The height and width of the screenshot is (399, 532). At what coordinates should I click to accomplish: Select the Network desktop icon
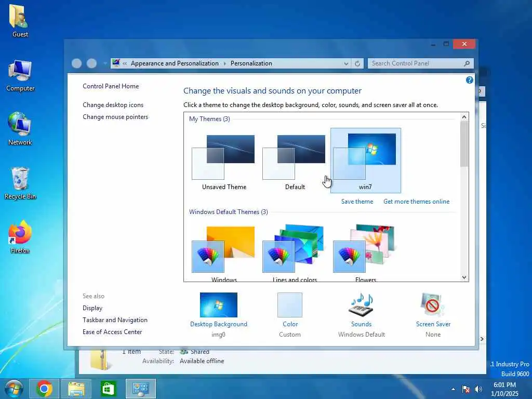tap(20, 129)
